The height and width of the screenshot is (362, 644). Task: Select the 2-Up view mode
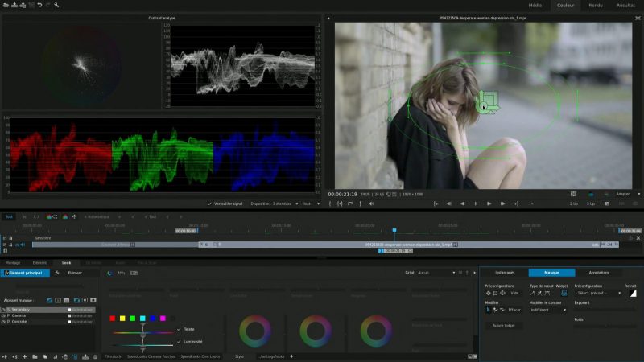click(x=574, y=204)
